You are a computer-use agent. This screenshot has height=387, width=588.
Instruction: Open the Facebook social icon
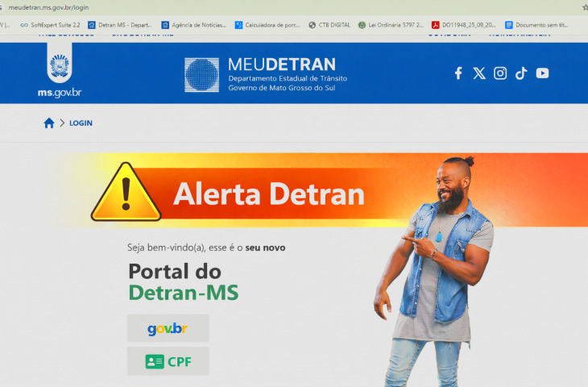pyautogui.click(x=458, y=73)
